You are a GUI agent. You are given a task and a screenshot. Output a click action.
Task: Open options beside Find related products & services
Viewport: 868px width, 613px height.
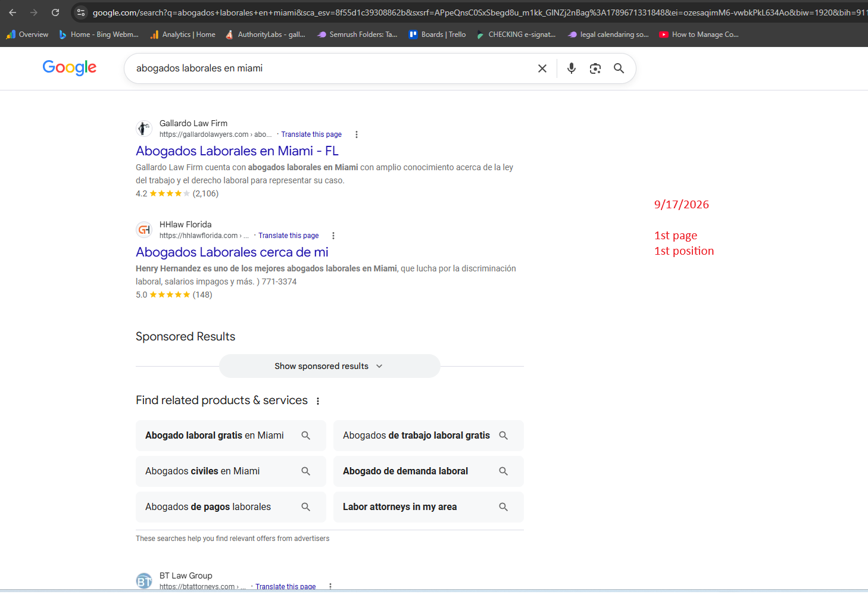tap(318, 401)
